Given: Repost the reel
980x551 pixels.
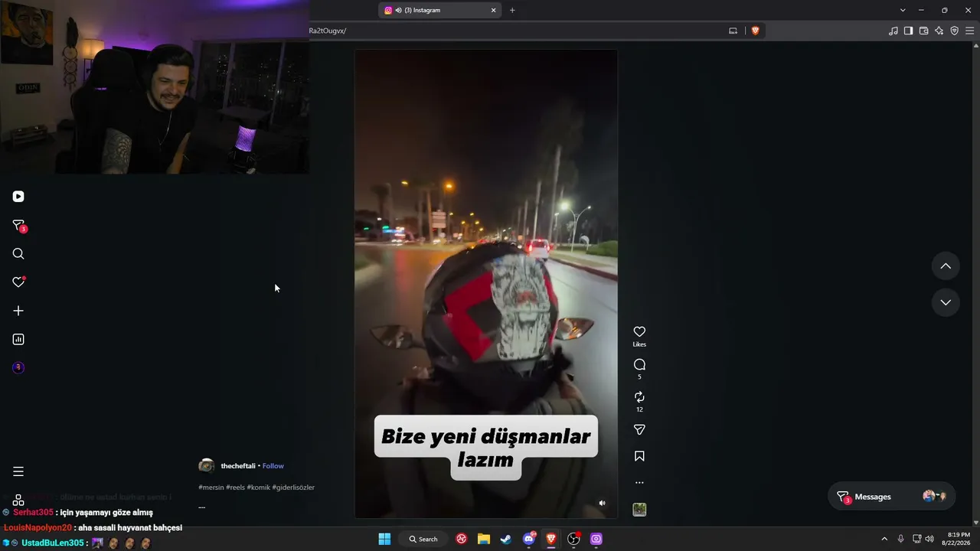Looking at the screenshot, I should 639,397.
